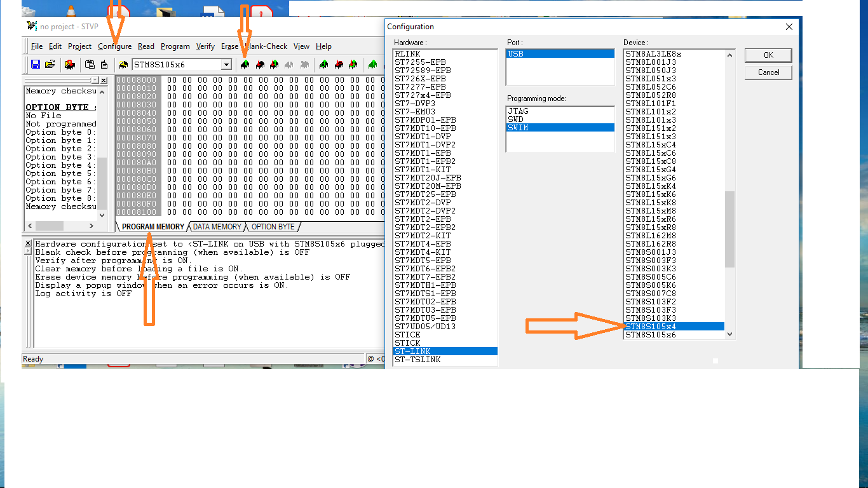The height and width of the screenshot is (488, 868).
Task: Click the Device list scroll-down arrow
Action: click(x=729, y=334)
